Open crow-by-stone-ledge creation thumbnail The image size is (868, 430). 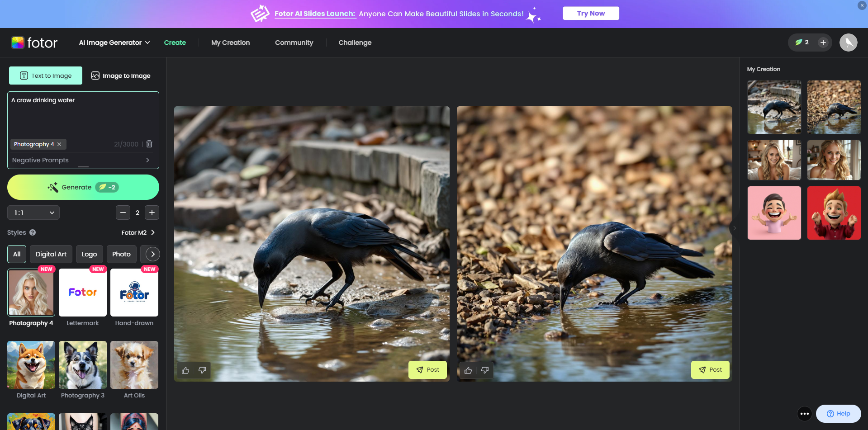pyautogui.click(x=774, y=107)
